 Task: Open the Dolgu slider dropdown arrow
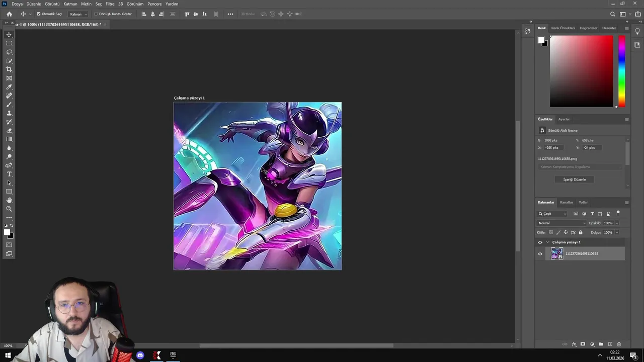coord(617,232)
